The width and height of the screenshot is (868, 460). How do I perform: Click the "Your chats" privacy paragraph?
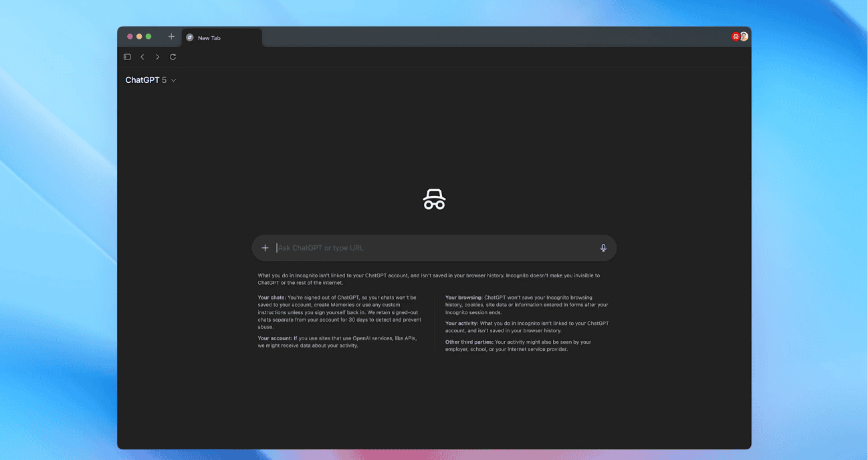(339, 312)
